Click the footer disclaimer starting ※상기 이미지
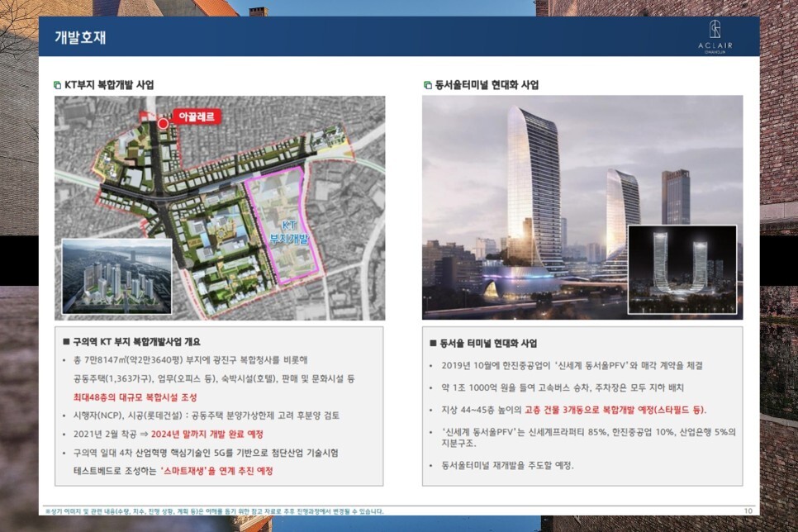Screen dimensions: 798x532 click(x=214, y=511)
